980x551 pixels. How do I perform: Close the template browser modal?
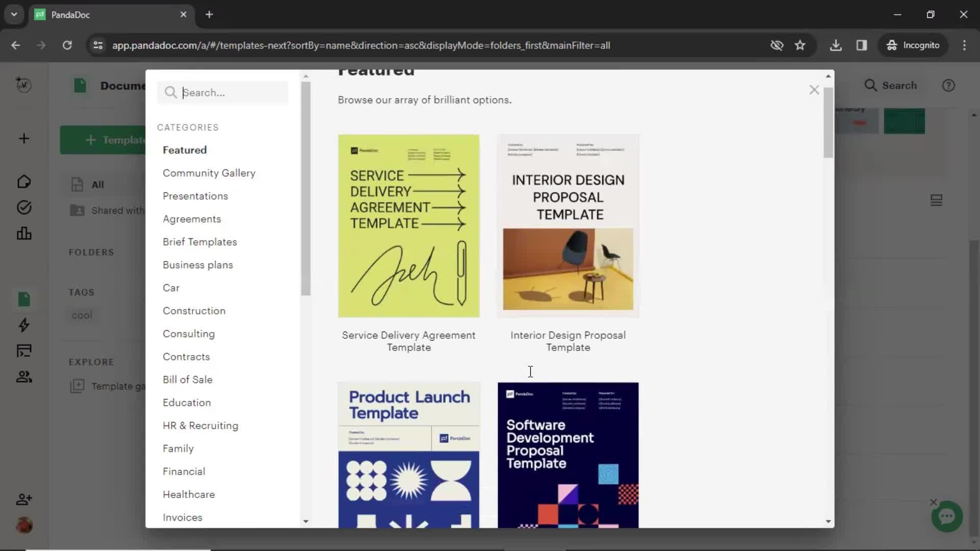(x=814, y=89)
